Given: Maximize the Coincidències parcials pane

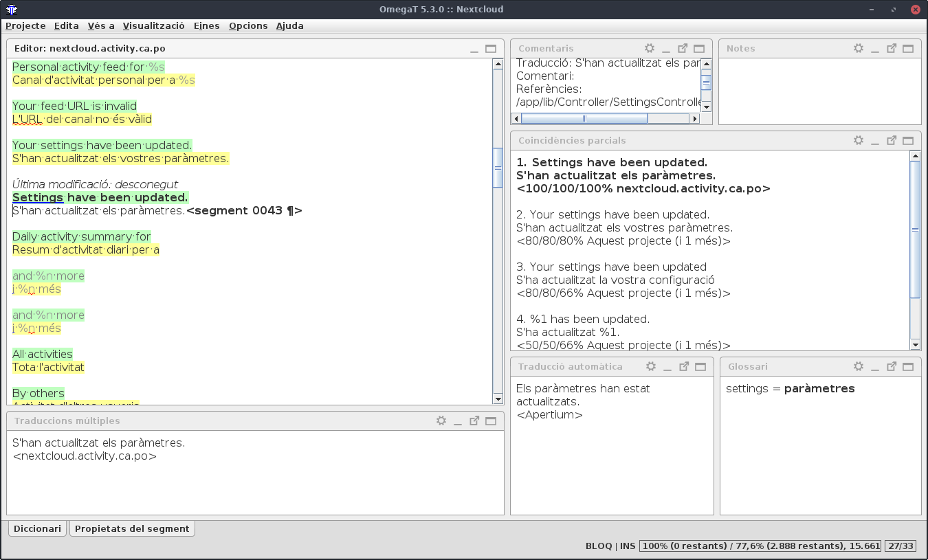Looking at the screenshot, I should click(908, 140).
